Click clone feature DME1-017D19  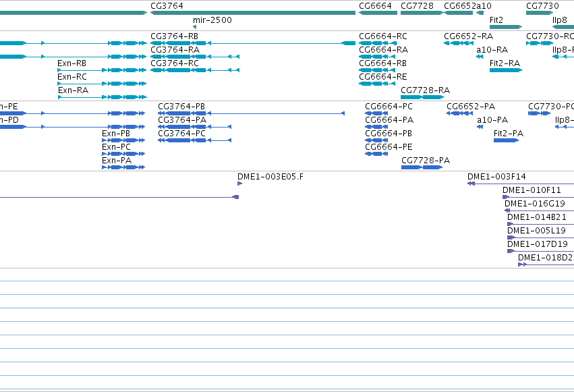[540, 252]
